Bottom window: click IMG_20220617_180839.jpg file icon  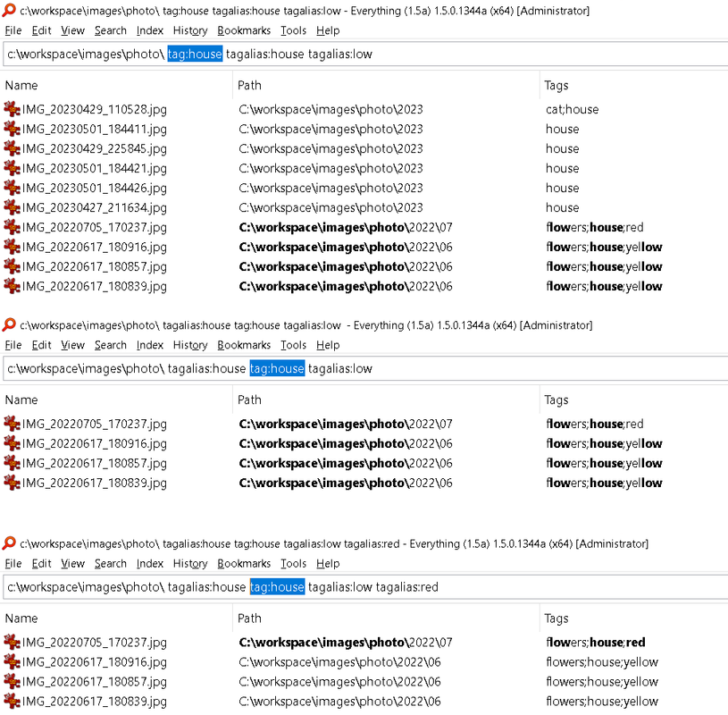[x=12, y=701]
